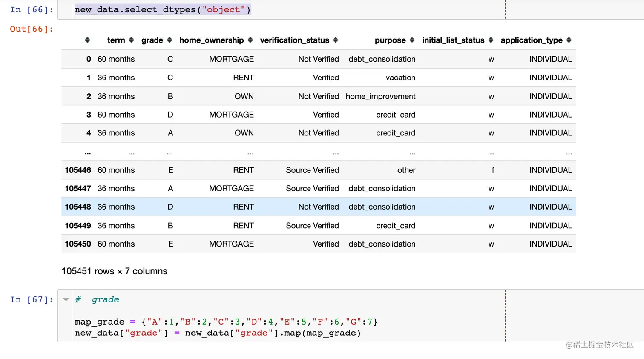Click sort arrows beside term header

[x=131, y=40]
